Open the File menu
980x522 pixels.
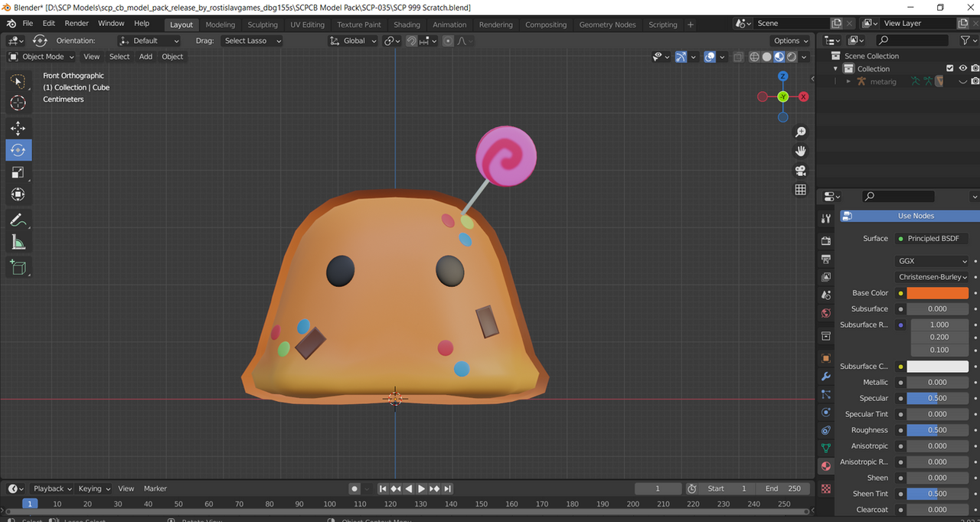[28, 24]
